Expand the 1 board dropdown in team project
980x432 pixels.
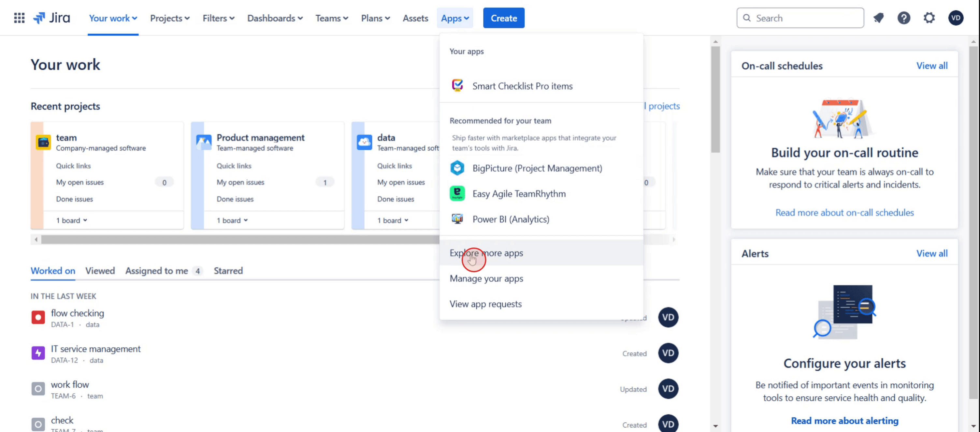pyautogui.click(x=72, y=220)
